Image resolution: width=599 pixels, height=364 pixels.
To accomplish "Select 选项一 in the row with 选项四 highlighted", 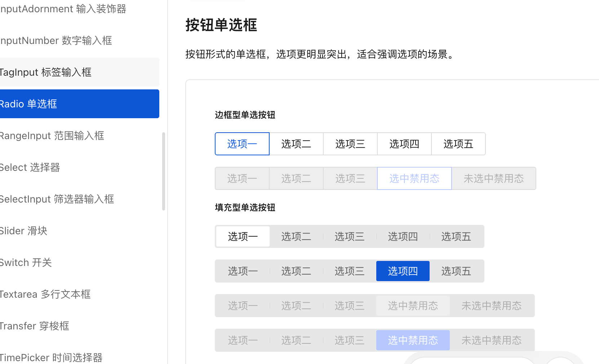I will coord(243,271).
